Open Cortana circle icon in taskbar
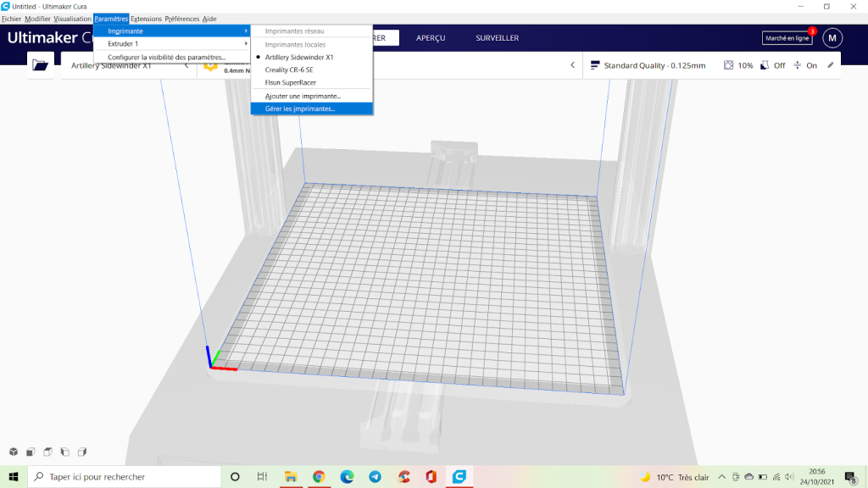Image resolution: width=868 pixels, height=488 pixels. pyautogui.click(x=235, y=477)
